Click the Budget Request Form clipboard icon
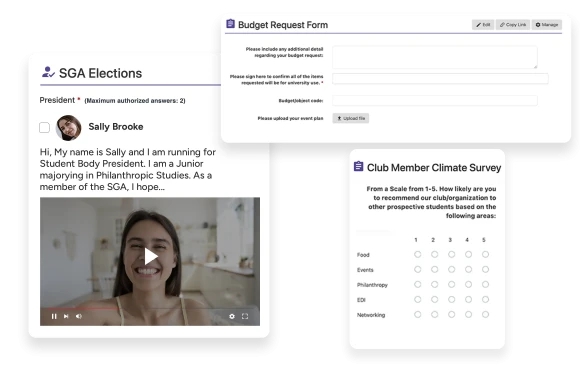Screen dimensions: 580x380 (x=230, y=24)
